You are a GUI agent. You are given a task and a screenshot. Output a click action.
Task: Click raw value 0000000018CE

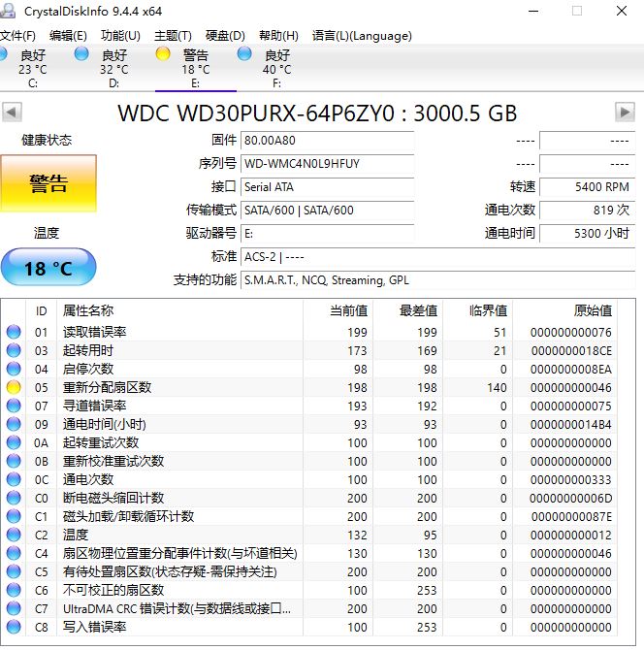point(571,350)
